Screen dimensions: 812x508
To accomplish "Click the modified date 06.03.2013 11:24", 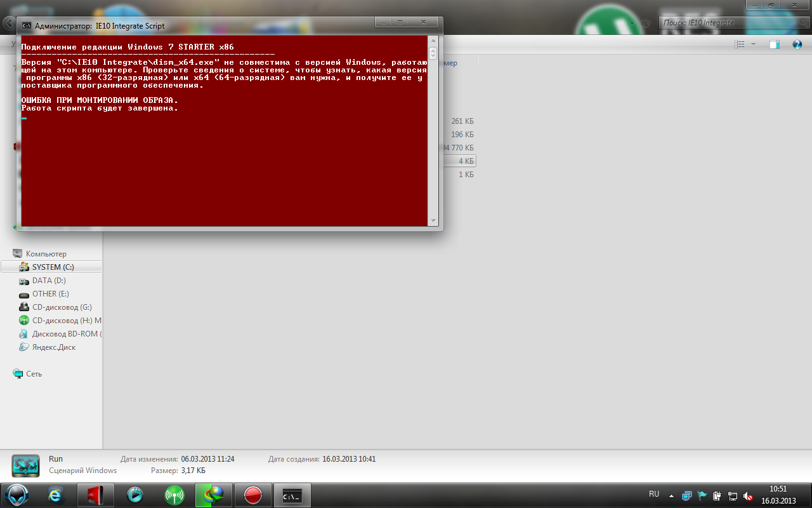I will [x=207, y=459].
